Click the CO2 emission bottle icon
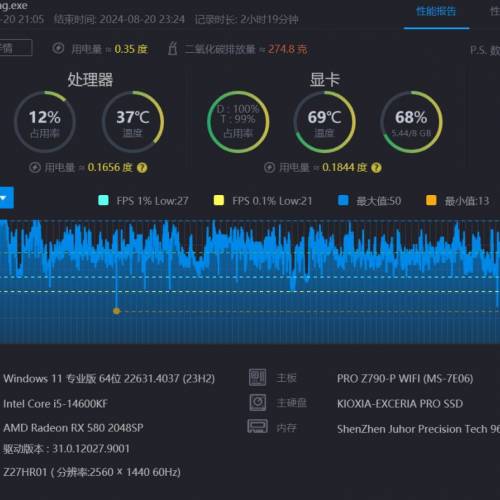Image resolution: width=500 pixels, height=500 pixels. coord(172,49)
